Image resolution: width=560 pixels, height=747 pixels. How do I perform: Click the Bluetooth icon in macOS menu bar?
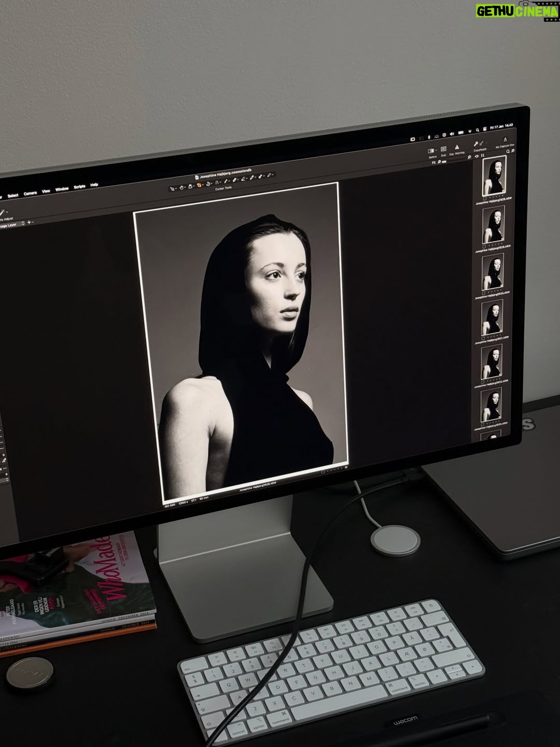pyautogui.click(x=429, y=137)
